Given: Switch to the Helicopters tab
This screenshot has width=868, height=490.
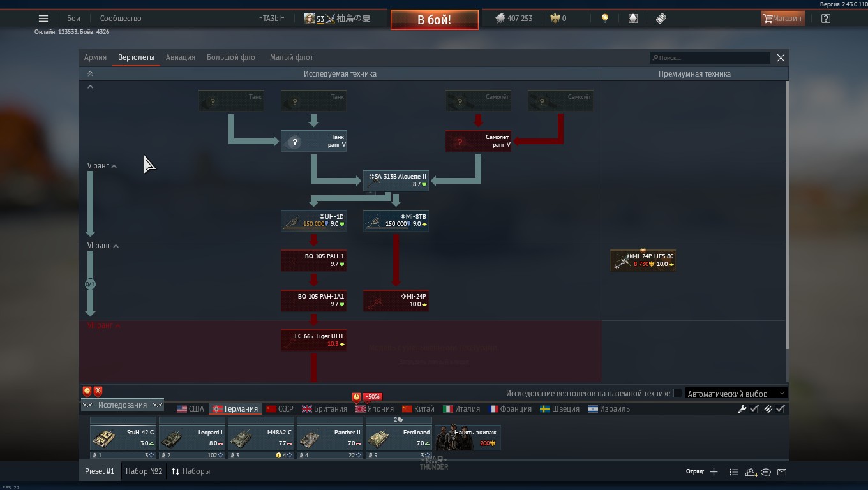Looking at the screenshot, I should coord(136,57).
